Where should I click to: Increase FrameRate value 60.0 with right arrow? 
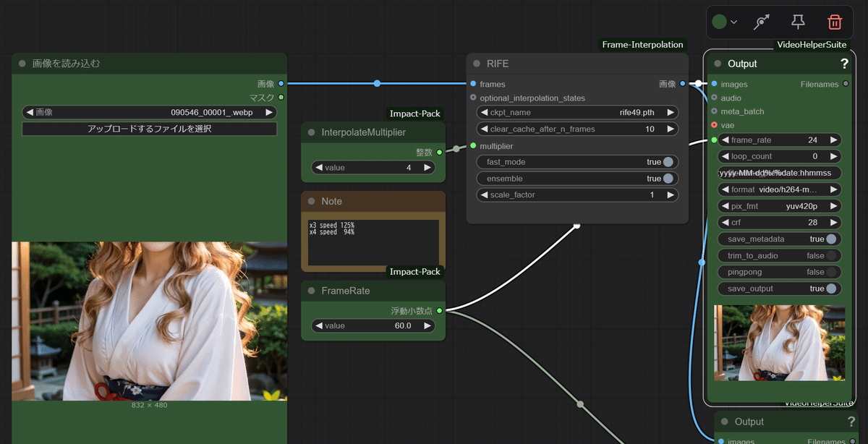pos(427,325)
